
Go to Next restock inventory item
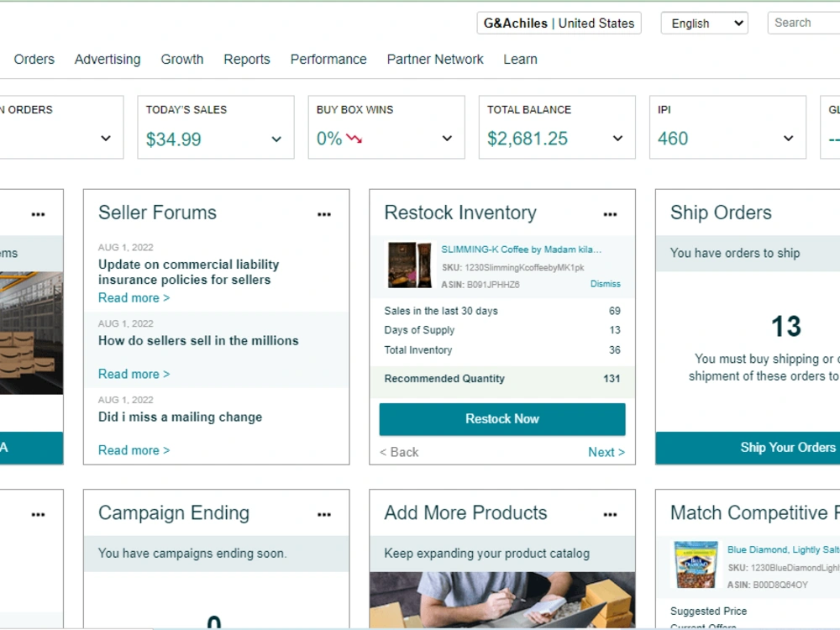tap(606, 452)
